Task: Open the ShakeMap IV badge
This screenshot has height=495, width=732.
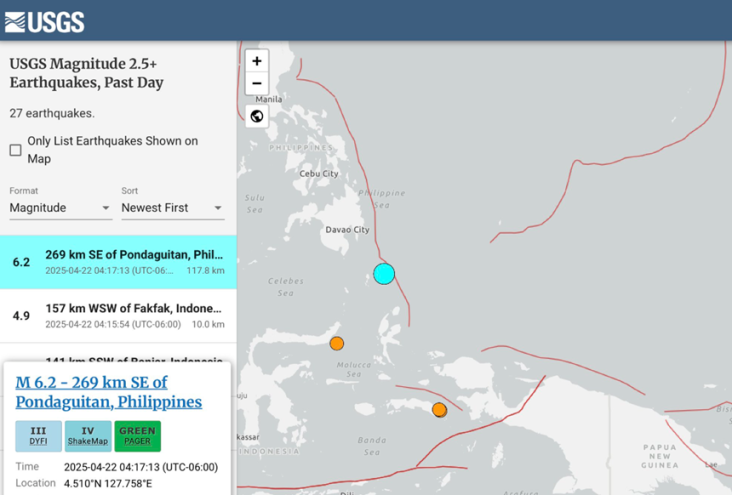Action: [x=88, y=436]
